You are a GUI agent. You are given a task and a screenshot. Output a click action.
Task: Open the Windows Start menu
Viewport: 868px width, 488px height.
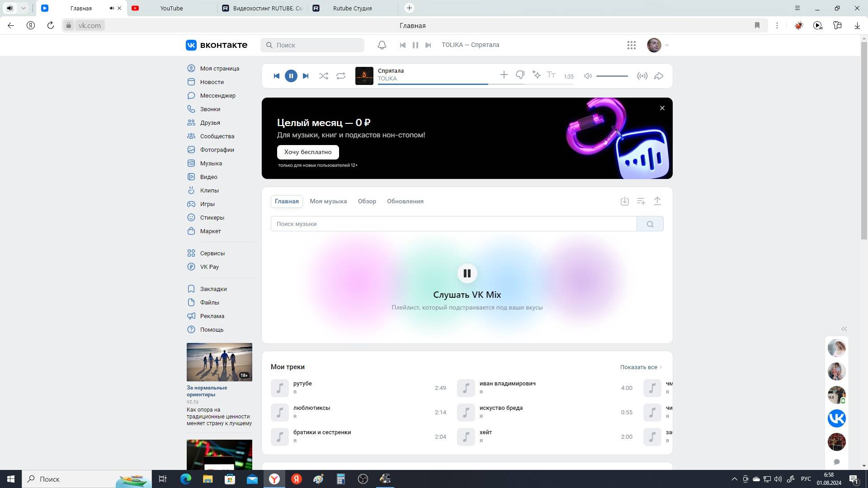point(11,479)
